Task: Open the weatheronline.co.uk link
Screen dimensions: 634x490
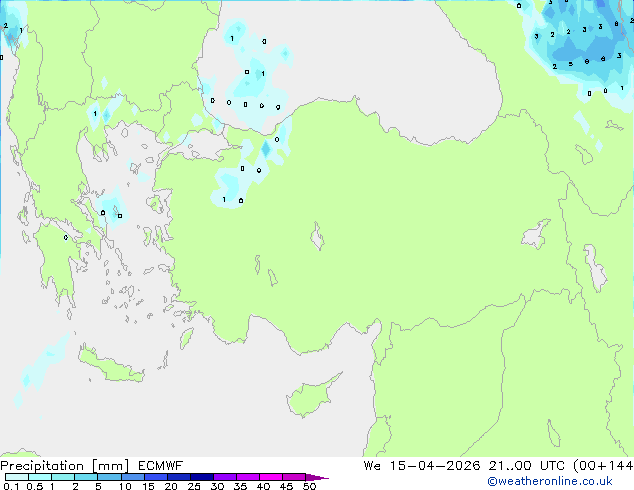Action: [550, 481]
